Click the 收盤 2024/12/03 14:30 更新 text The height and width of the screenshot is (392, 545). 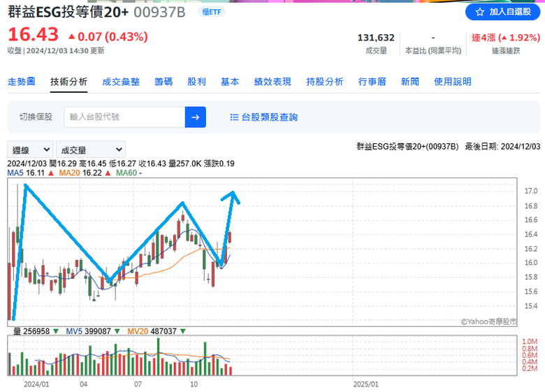click(56, 51)
